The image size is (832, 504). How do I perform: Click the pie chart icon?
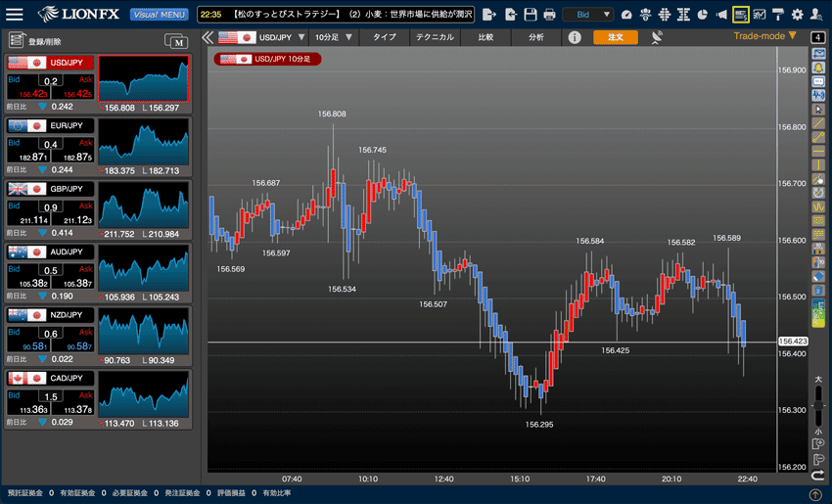703,15
